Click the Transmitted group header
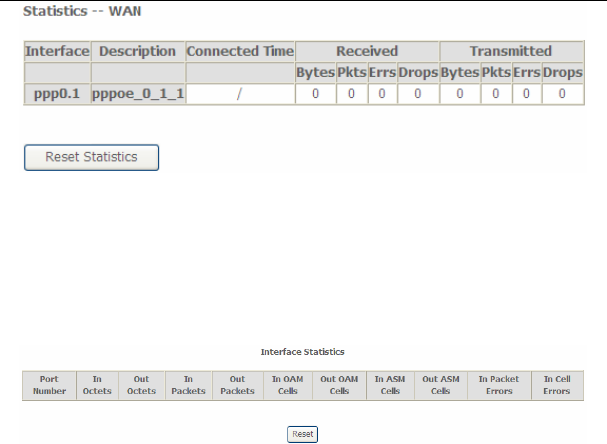Viewport: 607px width, 444px height. (511, 51)
